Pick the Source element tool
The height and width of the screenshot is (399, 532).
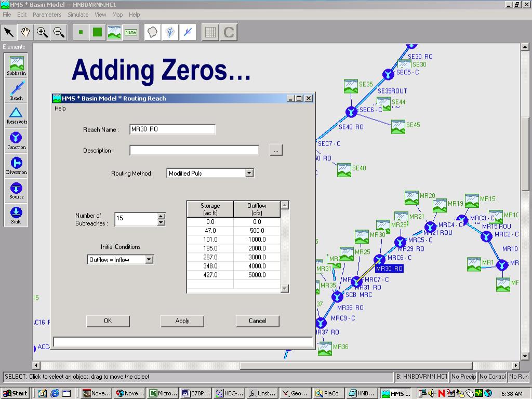tap(16, 190)
